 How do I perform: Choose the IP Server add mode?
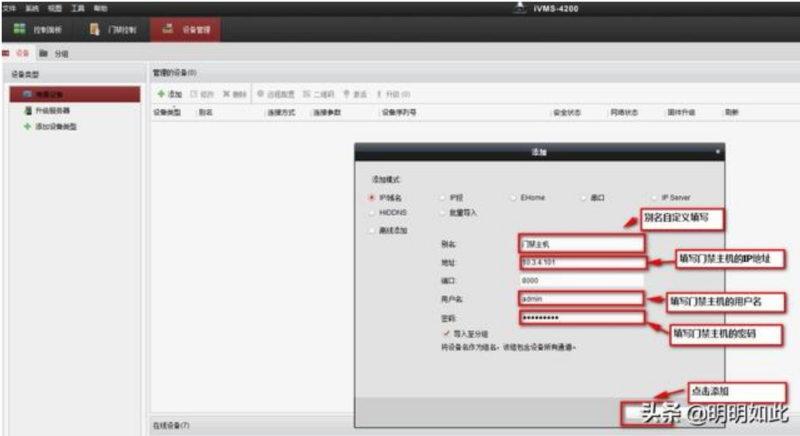click(653, 198)
